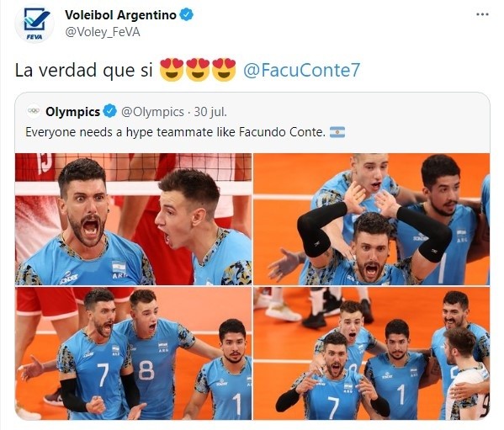Click the Argentina flag emoji

(337, 132)
